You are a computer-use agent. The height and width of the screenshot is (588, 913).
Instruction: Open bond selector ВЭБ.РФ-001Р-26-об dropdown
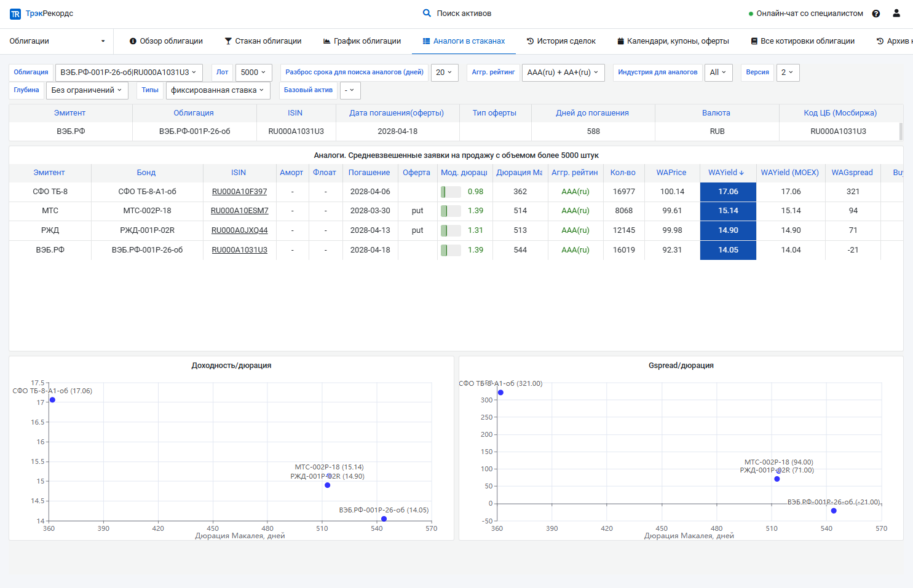point(128,73)
